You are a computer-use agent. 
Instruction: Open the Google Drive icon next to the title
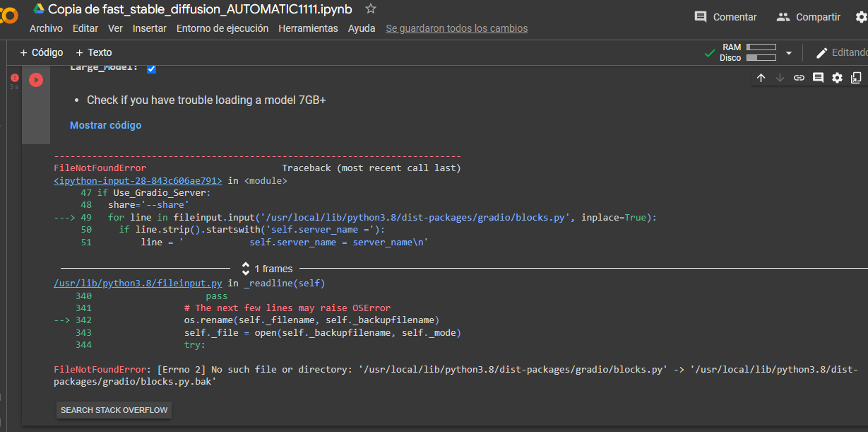(x=40, y=9)
